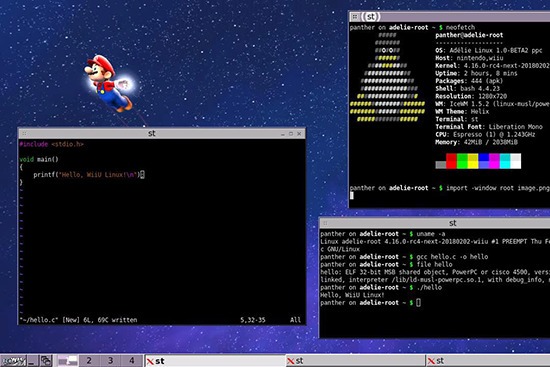Maximize the vim hello.c st window
Image resolution: width=550 pixels, height=367 pixels.
[x=291, y=134]
